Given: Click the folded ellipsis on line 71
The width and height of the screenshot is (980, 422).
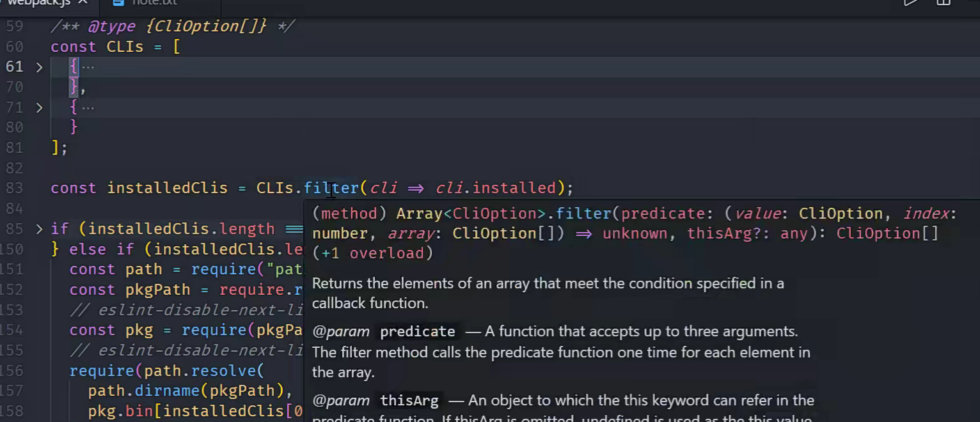Looking at the screenshot, I should [x=88, y=107].
